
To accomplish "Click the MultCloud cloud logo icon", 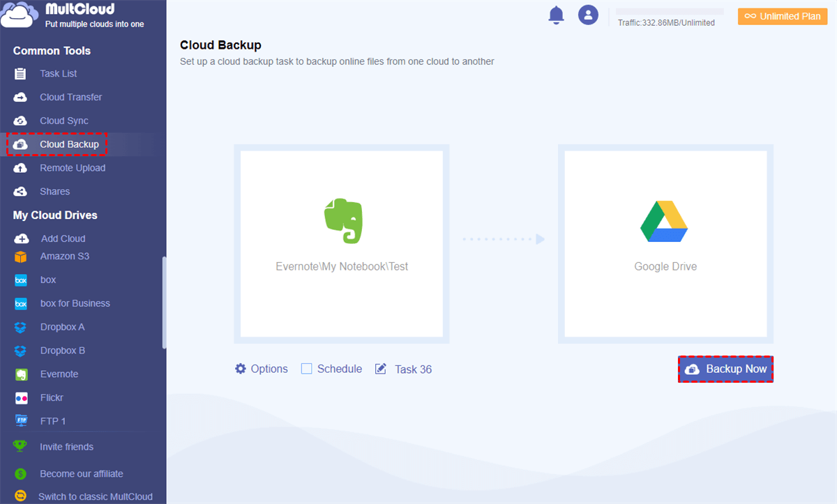I will pyautogui.click(x=20, y=15).
